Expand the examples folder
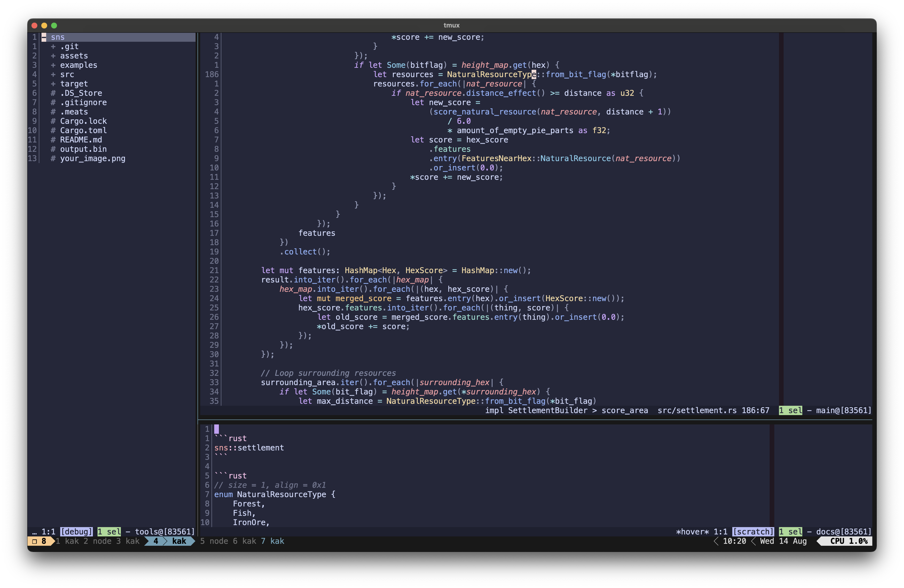This screenshot has height=588, width=904. 53,65
